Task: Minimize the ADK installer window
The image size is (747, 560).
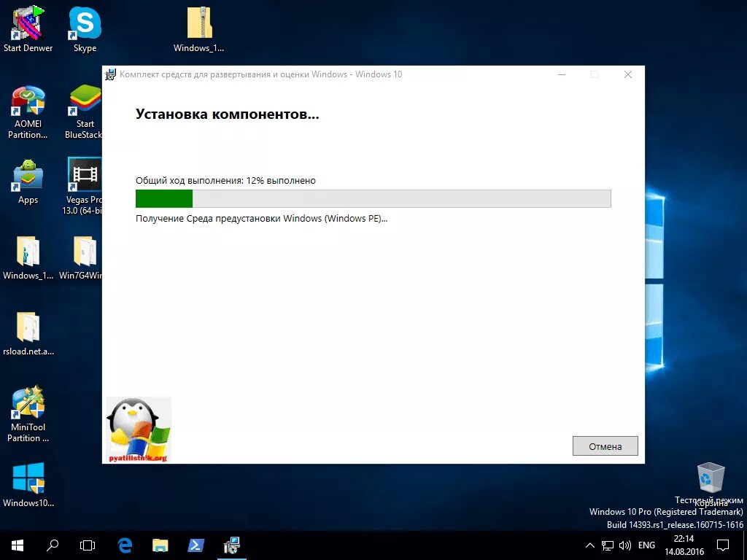Action: 562,74
